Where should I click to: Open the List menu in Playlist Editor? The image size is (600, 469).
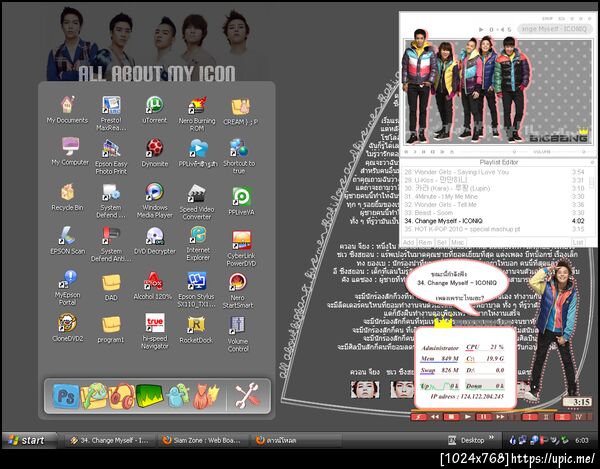click(x=578, y=243)
